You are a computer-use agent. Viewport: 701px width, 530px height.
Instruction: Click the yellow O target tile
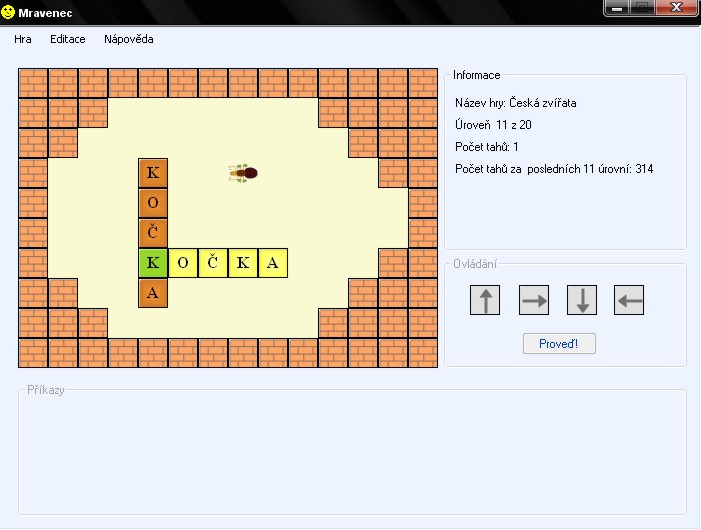point(183,263)
